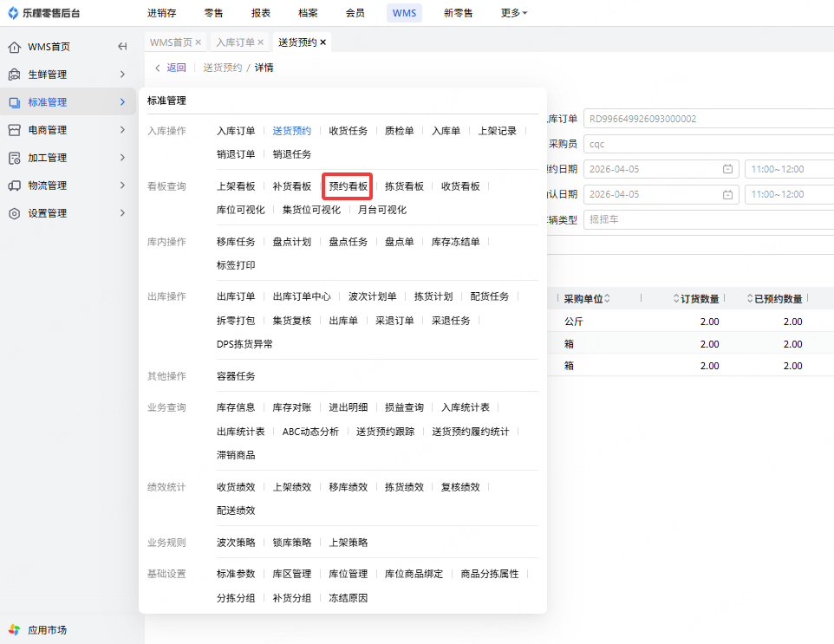This screenshot has height=644, width=834.
Task: Open 新零售 top menu
Action: [x=458, y=13]
